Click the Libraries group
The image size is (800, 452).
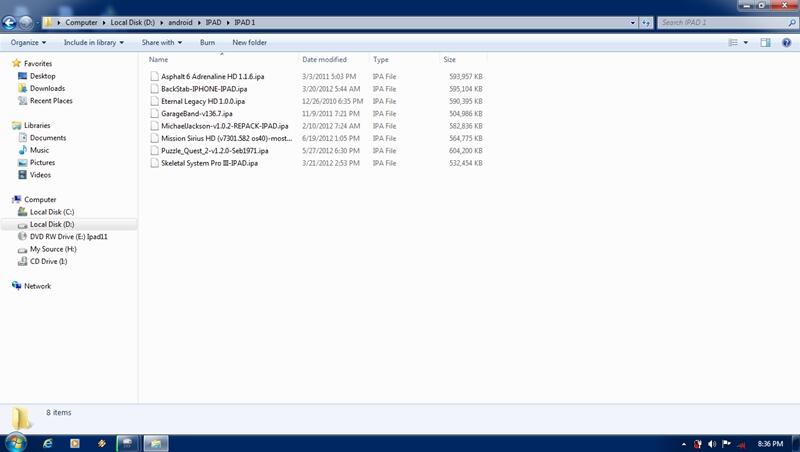click(31, 125)
